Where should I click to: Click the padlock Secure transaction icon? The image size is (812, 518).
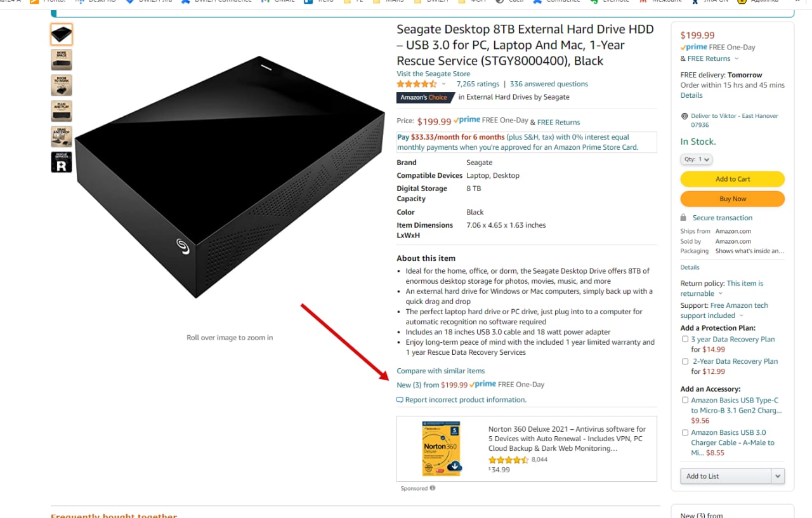[x=684, y=218]
